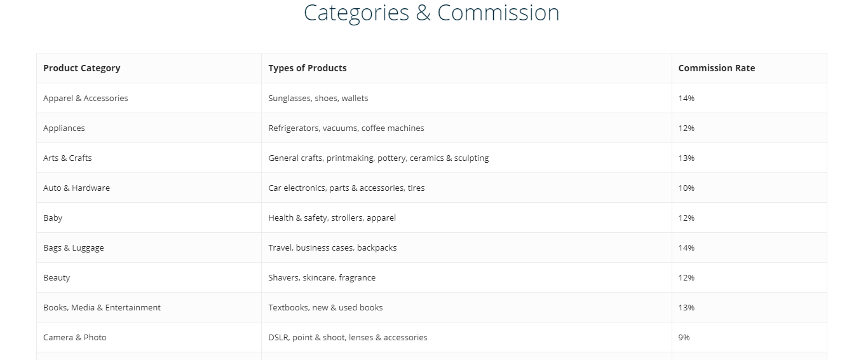Click the Arts & Crafts category cell

[149, 158]
